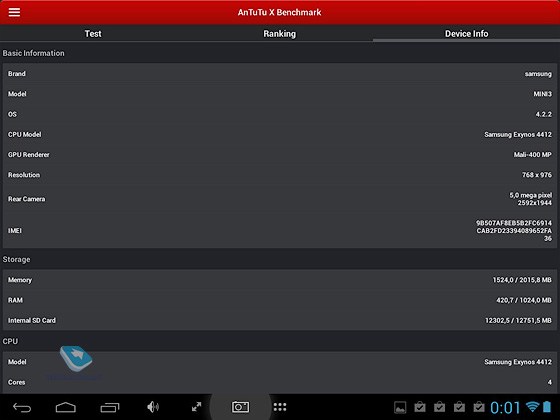Screen dimensions: 560x420
Task: Tap the volume speaker icon in the navigation bar
Action: click(153, 407)
